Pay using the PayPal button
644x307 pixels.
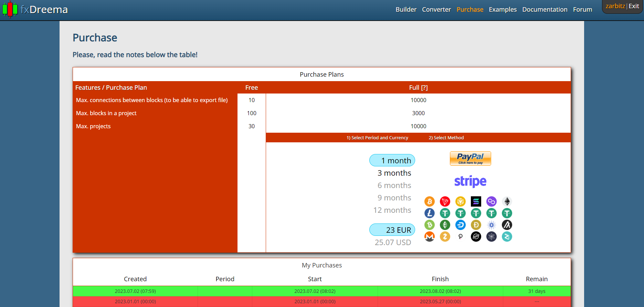[471, 158]
